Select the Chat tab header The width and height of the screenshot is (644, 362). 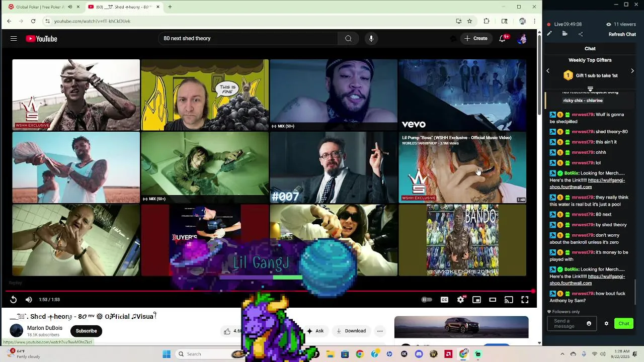point(590,49)
